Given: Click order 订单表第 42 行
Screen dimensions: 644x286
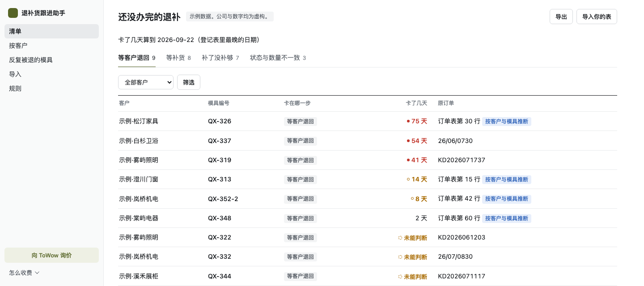Looking at the screenshot, I should pos(459,199).
